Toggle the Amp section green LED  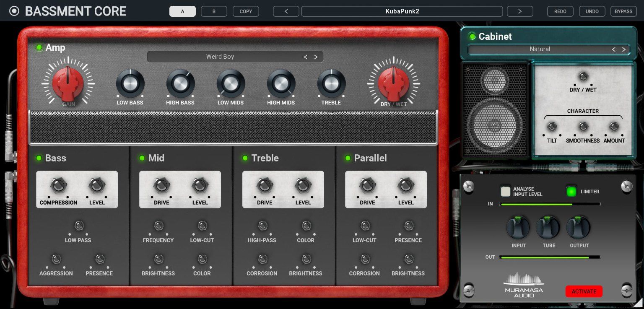[x=39, y=47]
